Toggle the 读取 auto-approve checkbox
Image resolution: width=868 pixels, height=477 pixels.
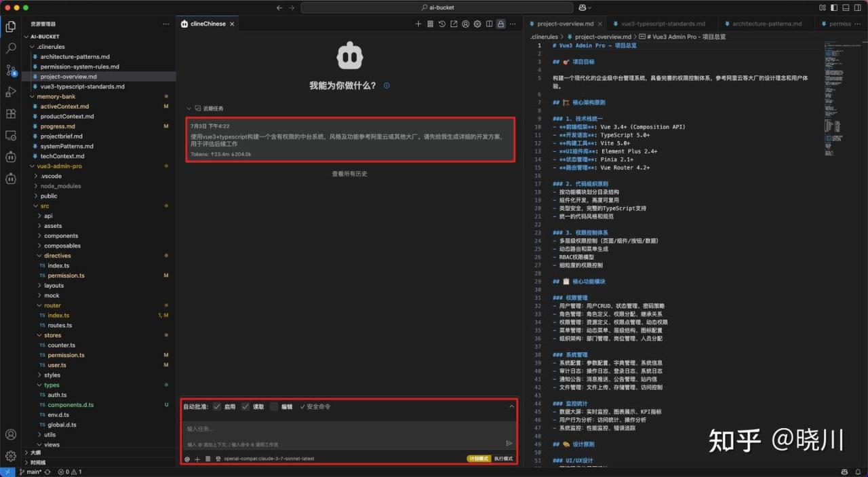(x=245, y=406)
